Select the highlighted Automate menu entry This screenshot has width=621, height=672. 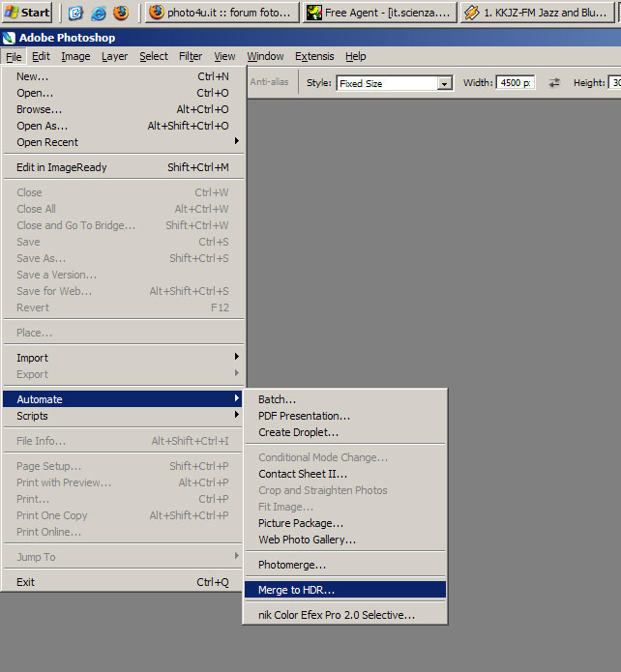pyautogui.click(x=123, y=399)
